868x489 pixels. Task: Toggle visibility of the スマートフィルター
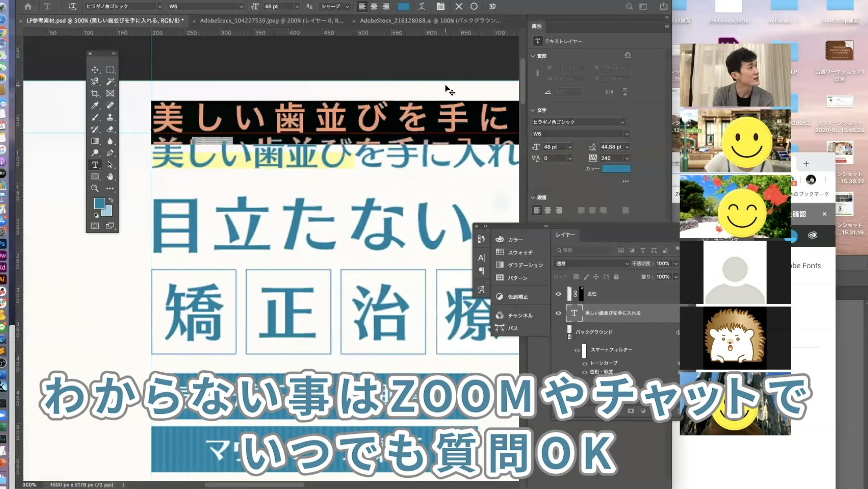(577, 350)
